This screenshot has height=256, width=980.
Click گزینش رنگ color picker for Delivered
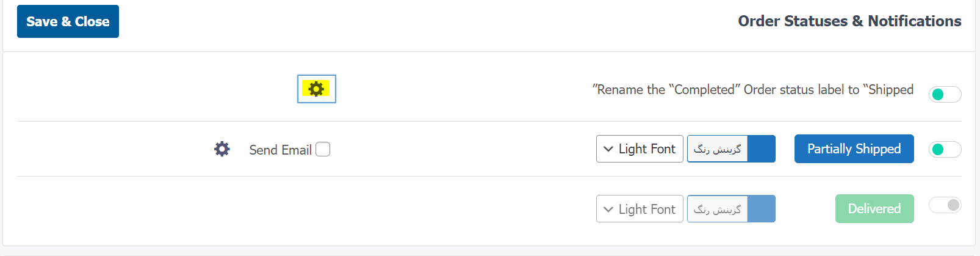(x=718, y=209)
